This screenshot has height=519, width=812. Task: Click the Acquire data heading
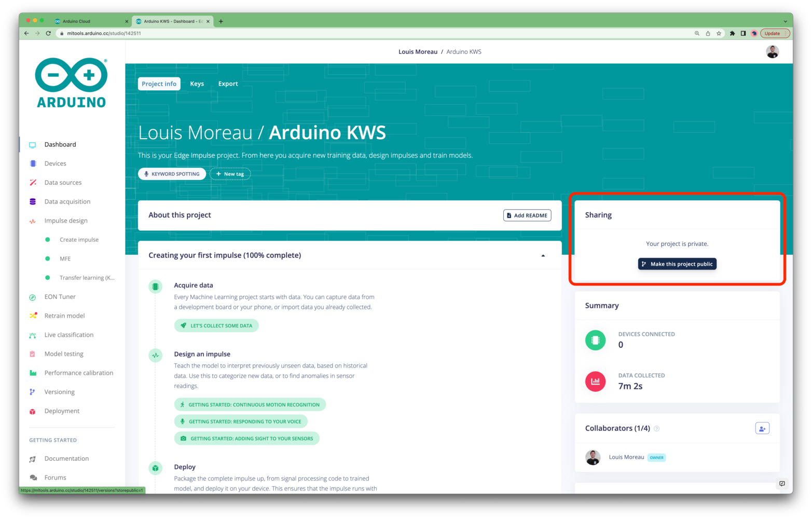[194, 285]
